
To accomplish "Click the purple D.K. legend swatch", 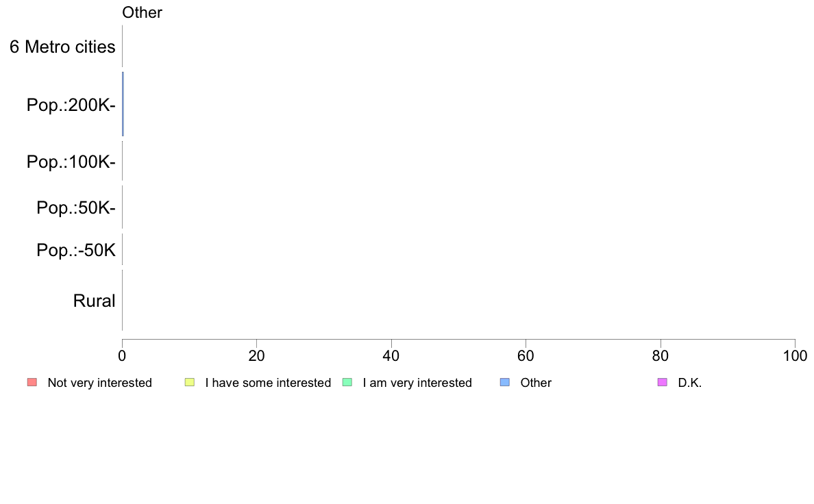I will coord(662,382).
